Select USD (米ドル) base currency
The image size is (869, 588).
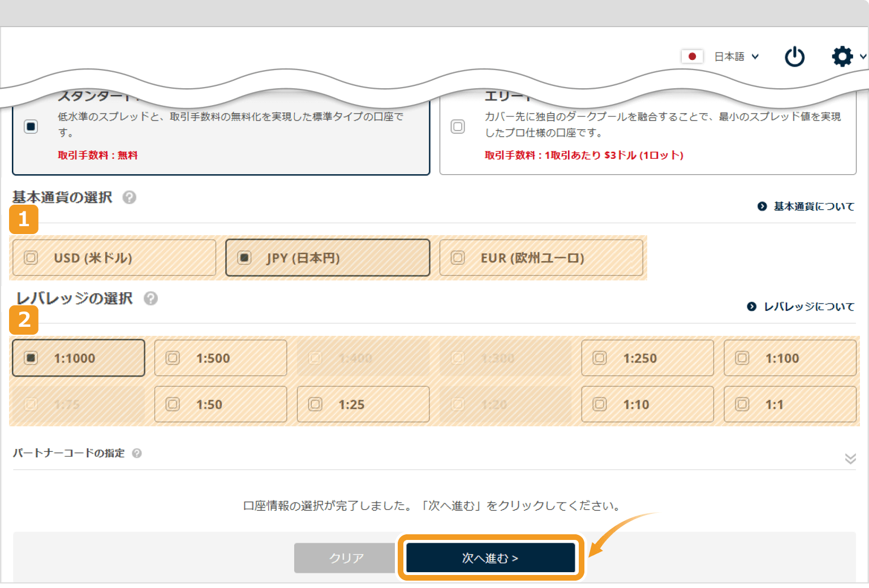tap(114, 258)
